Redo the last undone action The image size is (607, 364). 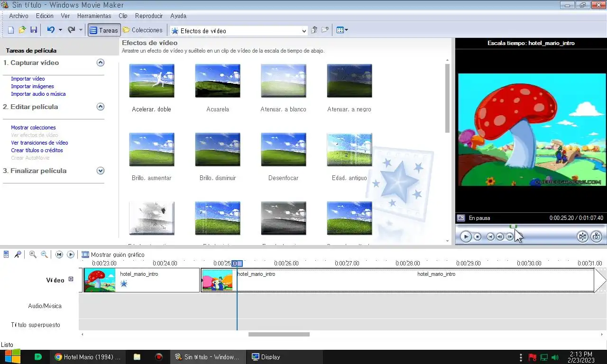71,30
